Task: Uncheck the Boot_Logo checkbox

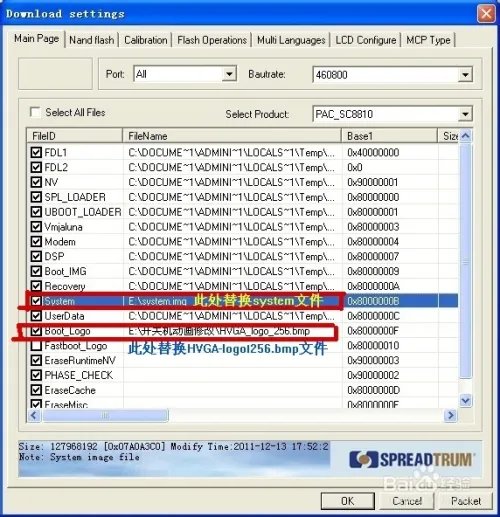Action: (36, 331)
